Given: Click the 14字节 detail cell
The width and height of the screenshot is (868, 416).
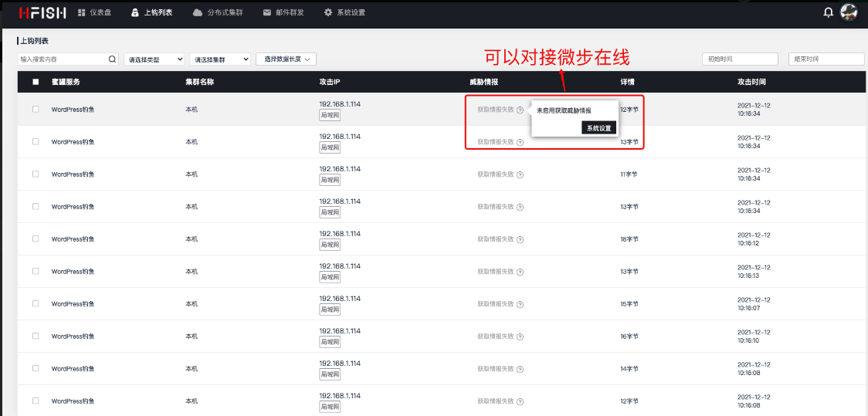Looking at the screenshot, I should [x=629, y=368].
